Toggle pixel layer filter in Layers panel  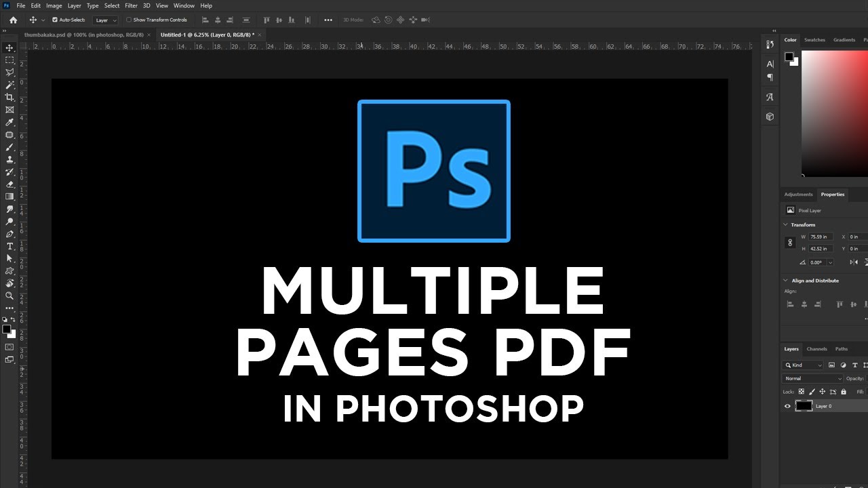831,365
